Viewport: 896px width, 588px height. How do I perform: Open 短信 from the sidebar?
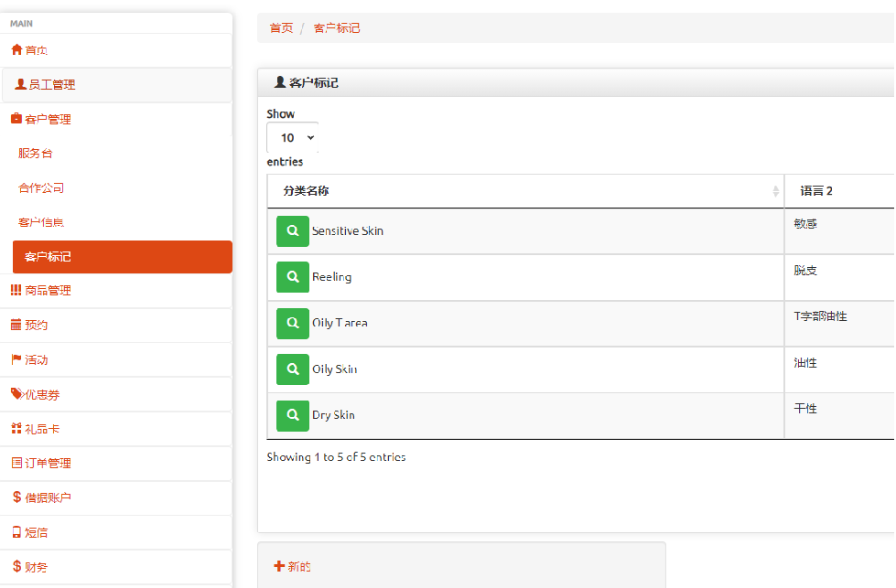(116, 532)
